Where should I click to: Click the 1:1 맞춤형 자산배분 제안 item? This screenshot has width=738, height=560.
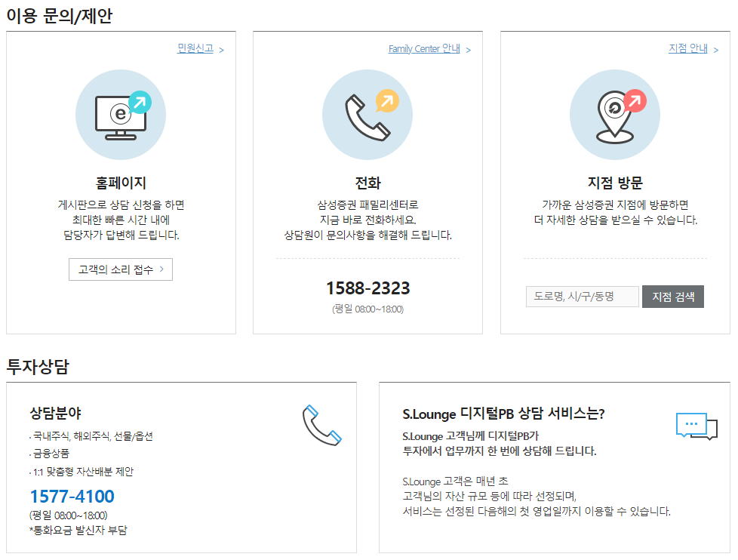[x=81, y=472]
